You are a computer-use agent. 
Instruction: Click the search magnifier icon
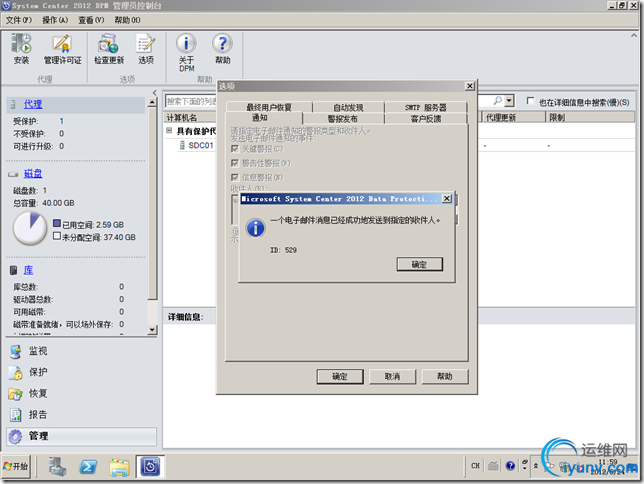[x=497, y=101]
